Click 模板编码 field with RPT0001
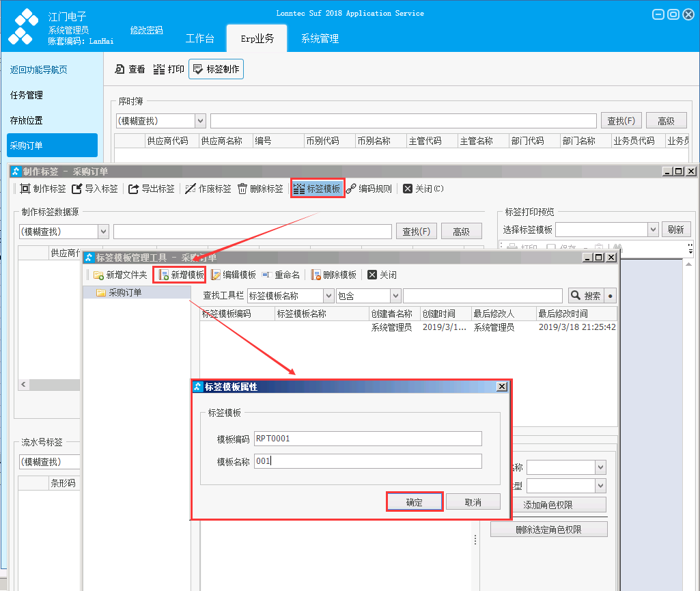The width and height of the screenshot is (700, 591). (x=368, y=439)
